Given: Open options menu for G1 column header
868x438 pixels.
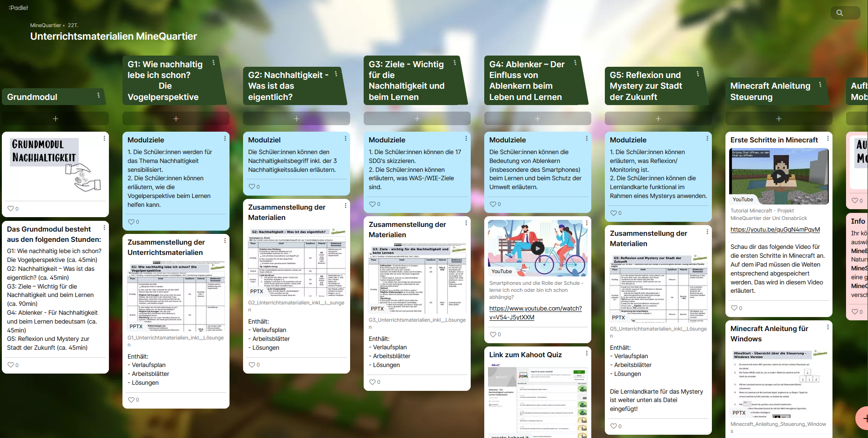Looking at the screenshot, I should tap(214, 63).
